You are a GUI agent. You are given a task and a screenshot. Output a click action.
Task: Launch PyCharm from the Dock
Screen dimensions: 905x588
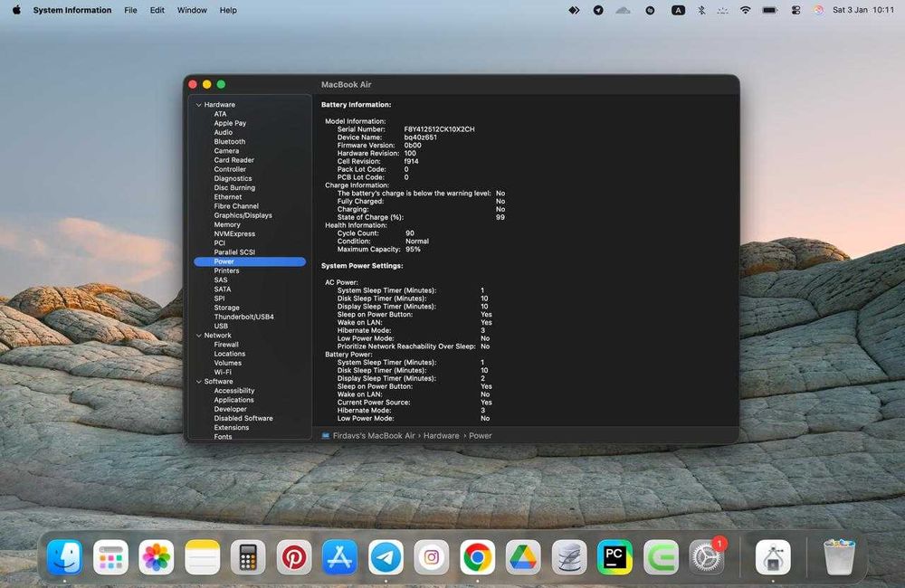(614, 557)
